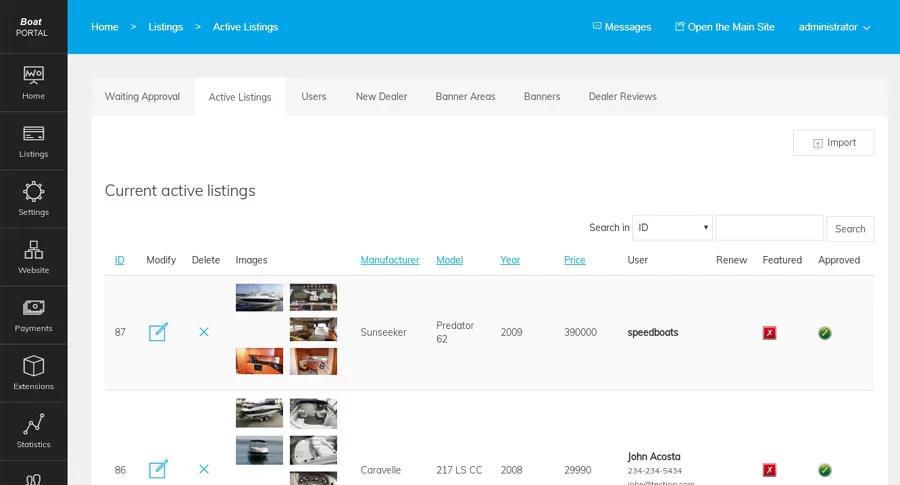Click the Import button

[833, 143]
